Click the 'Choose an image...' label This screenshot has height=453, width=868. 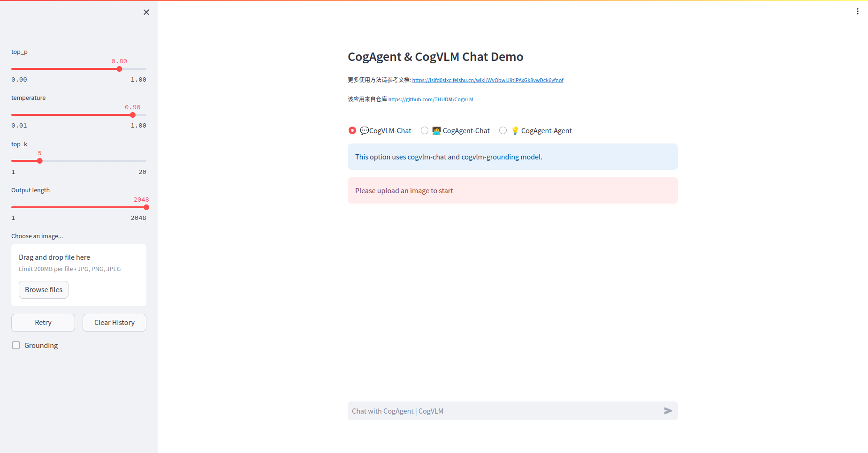tap(37, 236)
